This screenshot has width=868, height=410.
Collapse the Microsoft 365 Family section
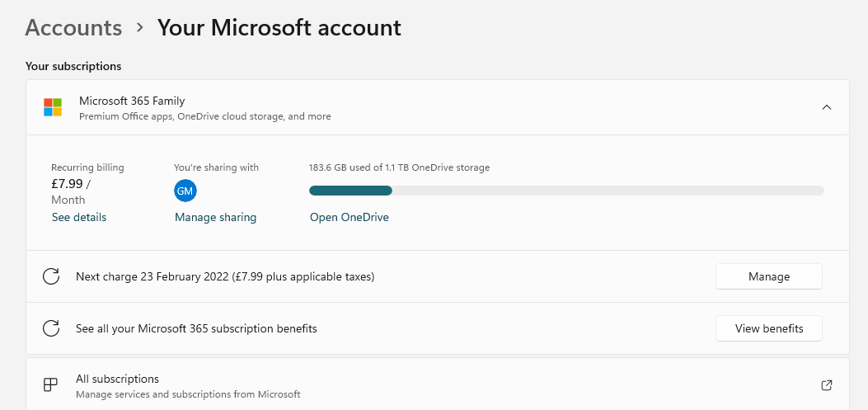(x=827, y=107)
